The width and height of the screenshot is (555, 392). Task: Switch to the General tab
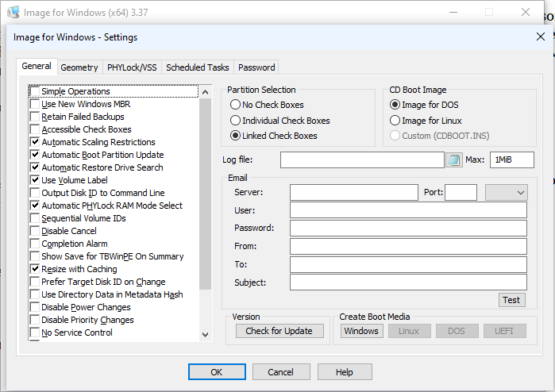[x=37, y=66]
